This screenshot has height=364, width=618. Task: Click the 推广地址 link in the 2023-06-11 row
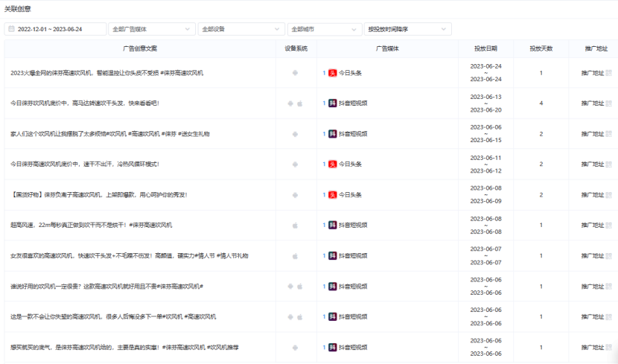tap(593, 165)
